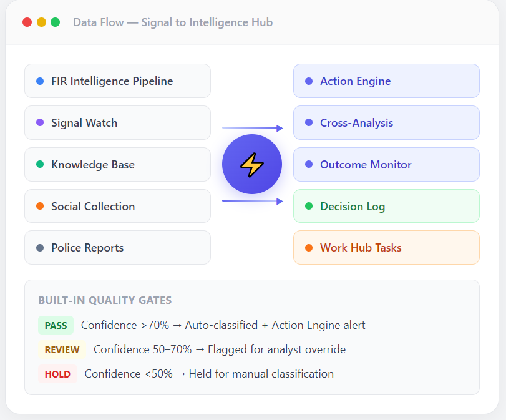Select the FIR Intelligence Pipeline card
Image resolution: width=506 pixels, height=420 pixels.
pyautogui.click(x=117, y=81)
